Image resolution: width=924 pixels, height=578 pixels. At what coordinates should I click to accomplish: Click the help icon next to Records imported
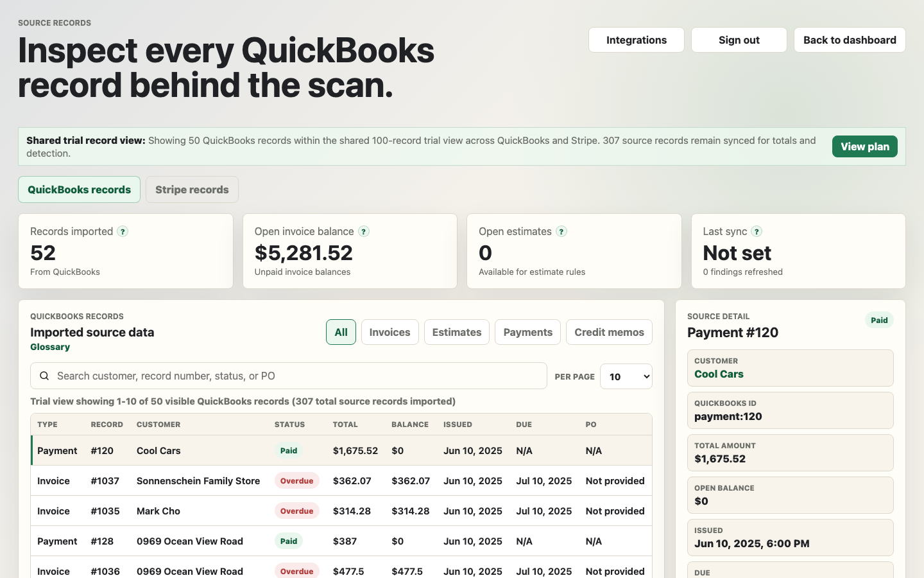[123, 231]
